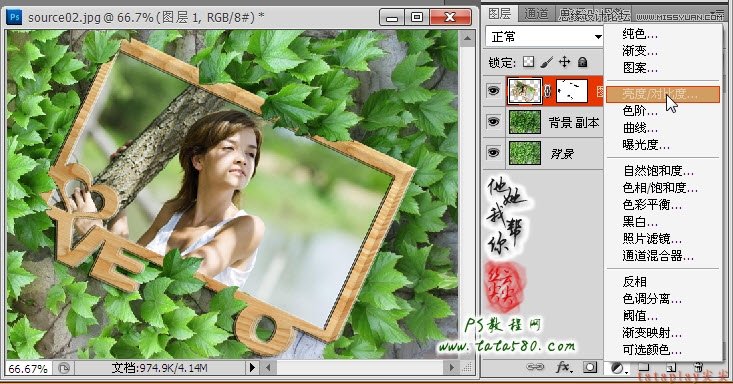Click the horizontal scrollbar left arrow
This screenshot has height=384, width=733.
pos(267,368)
